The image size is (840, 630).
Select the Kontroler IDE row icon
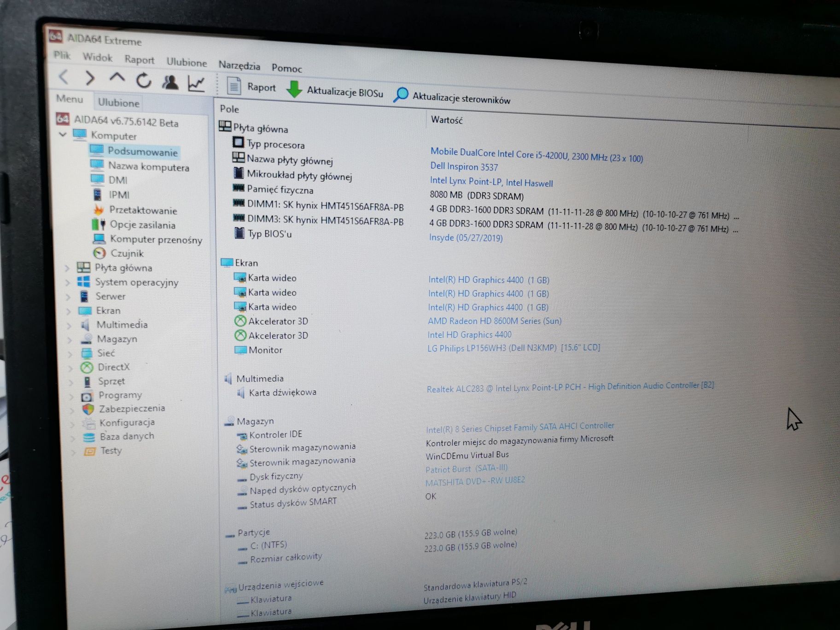pos(242,435)
